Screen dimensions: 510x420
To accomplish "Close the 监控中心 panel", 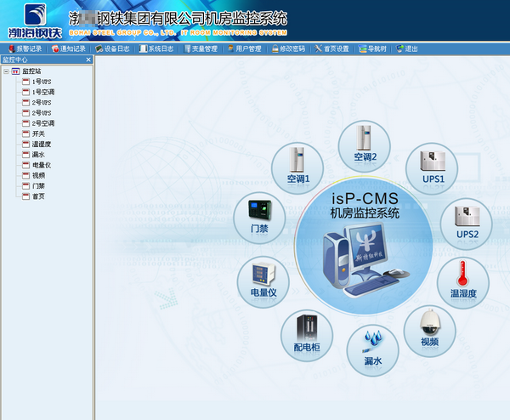I will point(88,60).
